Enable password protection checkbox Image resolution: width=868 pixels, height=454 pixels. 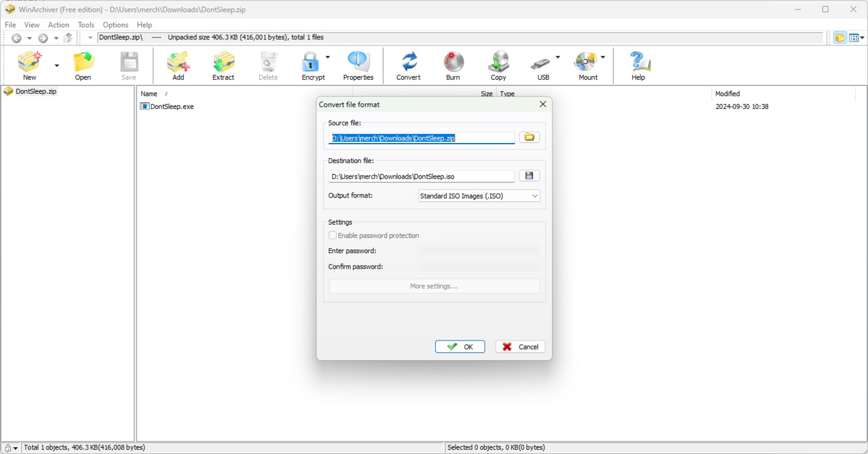333,236
